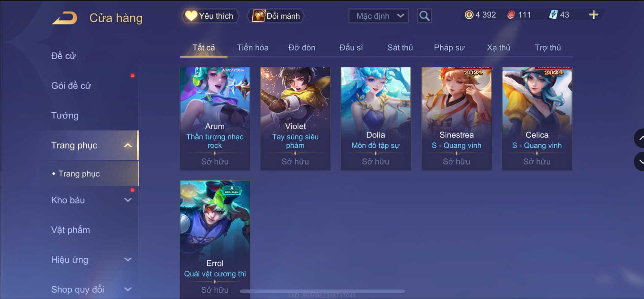Expand the Kho báu sidebar section

128,200
